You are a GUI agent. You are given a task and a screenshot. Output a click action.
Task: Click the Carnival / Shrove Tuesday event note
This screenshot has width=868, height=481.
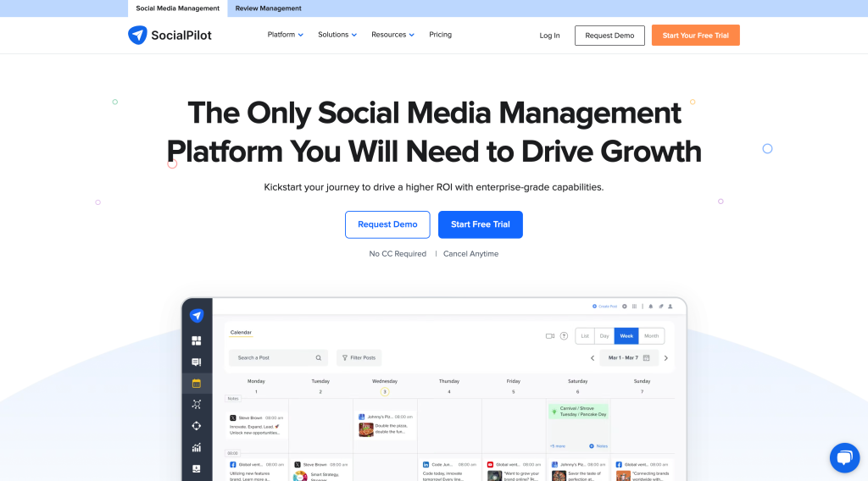[578, 412]
